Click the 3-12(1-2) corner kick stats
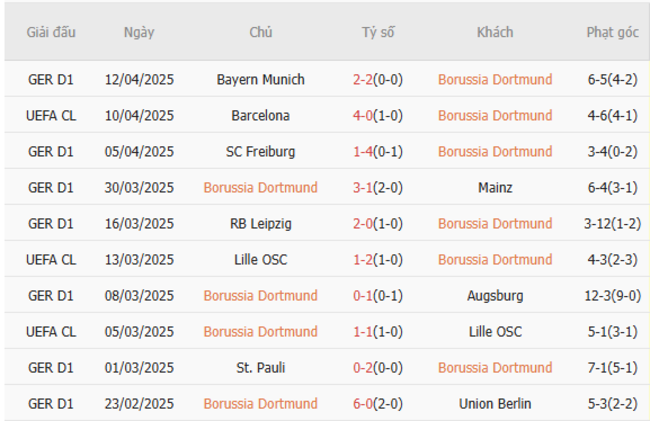The width and height of the screenshot is (650, 421). coord(612,224)
